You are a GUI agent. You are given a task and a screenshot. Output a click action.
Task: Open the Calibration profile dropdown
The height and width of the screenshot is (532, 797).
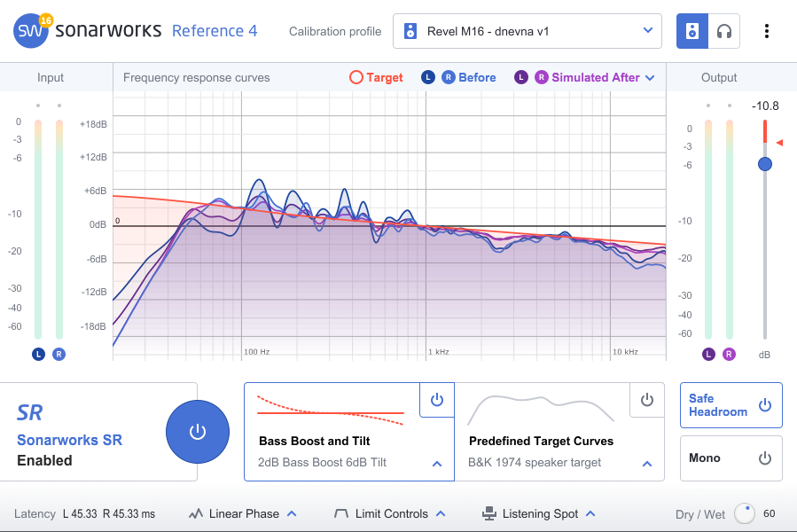click(527, 31)
